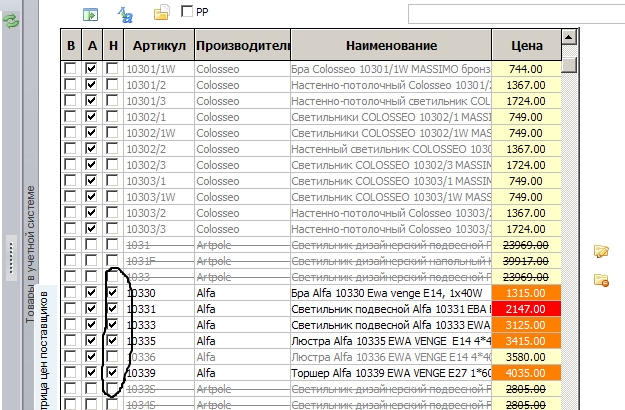Screen dimensions: 625x410
Task: Select the orange price cell 4035.00
Action: [x=526, y=373]
